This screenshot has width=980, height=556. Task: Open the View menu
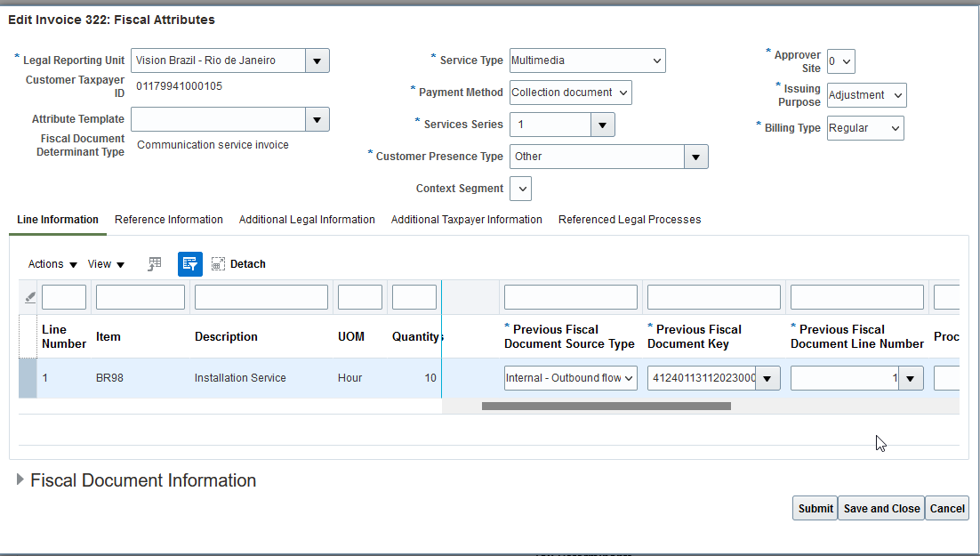click(x=105, y=264)
